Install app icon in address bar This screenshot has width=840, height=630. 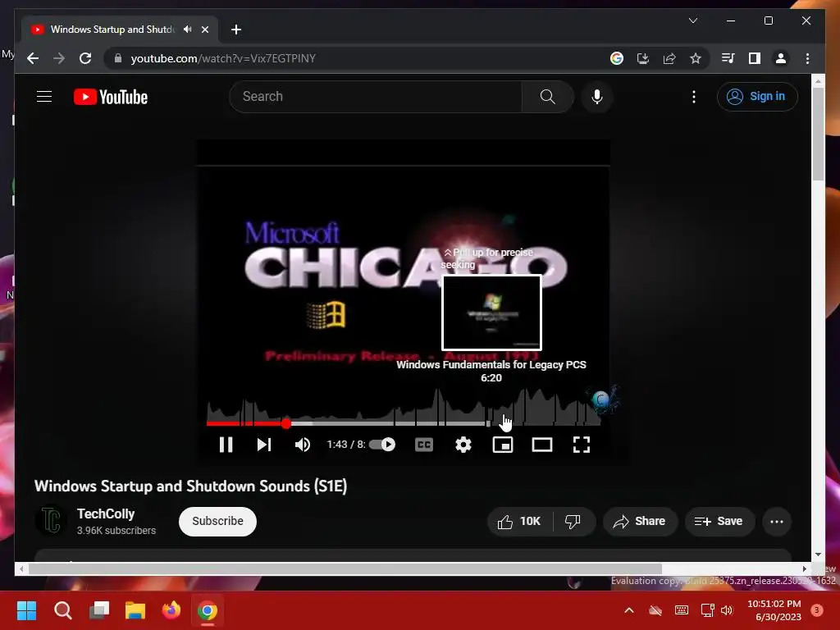point(643,58)
